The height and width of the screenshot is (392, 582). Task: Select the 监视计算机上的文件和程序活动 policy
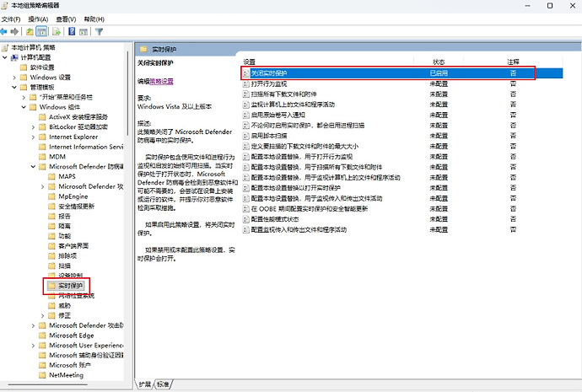293,105
